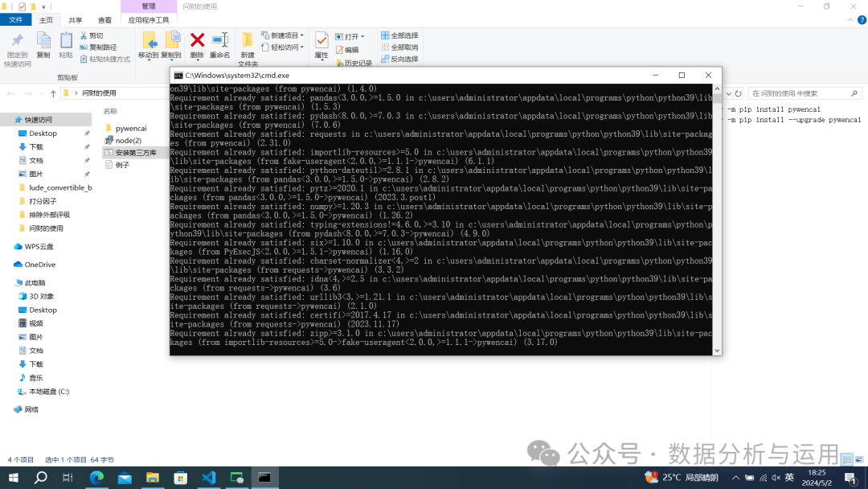868x489 pixels.
Task: Switch to the 主页 ribbon tab
Action: point(46,20)
